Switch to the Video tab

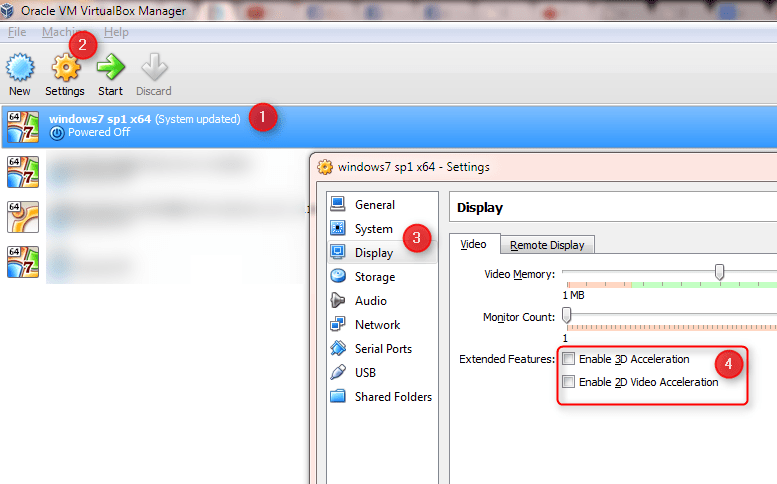point(474,244)
